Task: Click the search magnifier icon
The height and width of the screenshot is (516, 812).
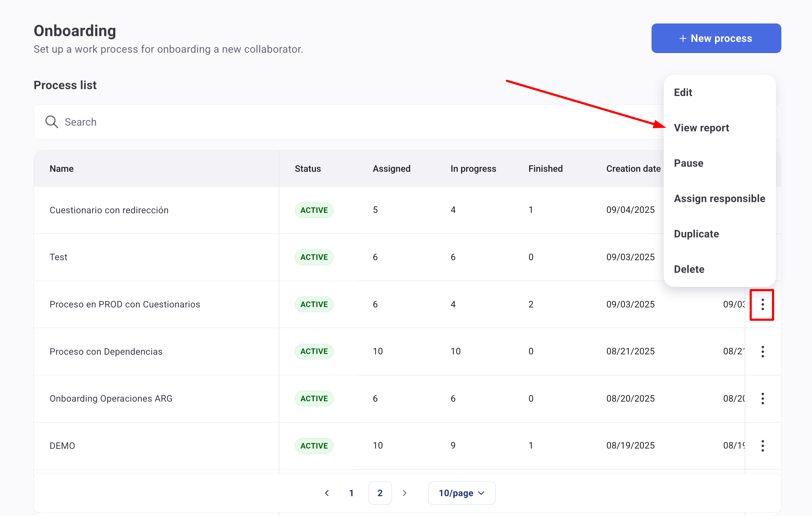Action: click(52, 122)
